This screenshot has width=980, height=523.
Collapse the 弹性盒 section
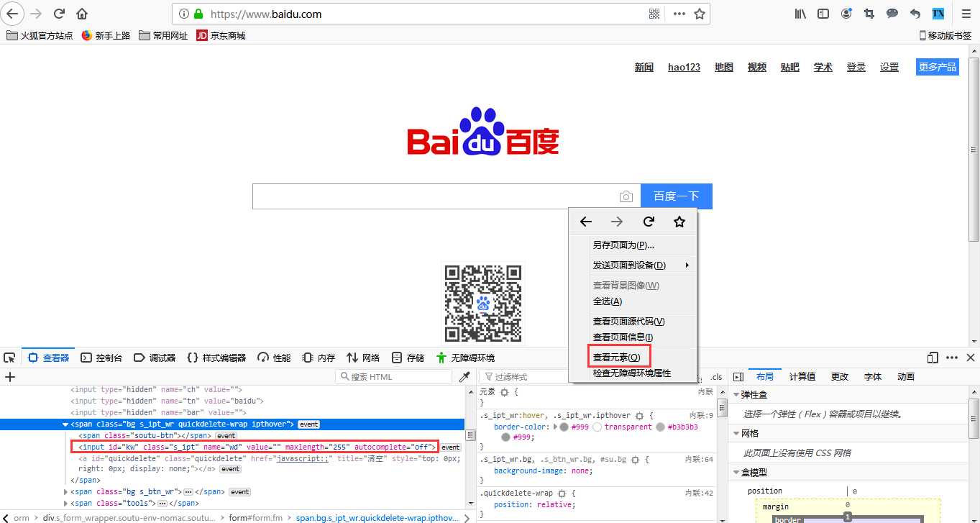point(736,395)
